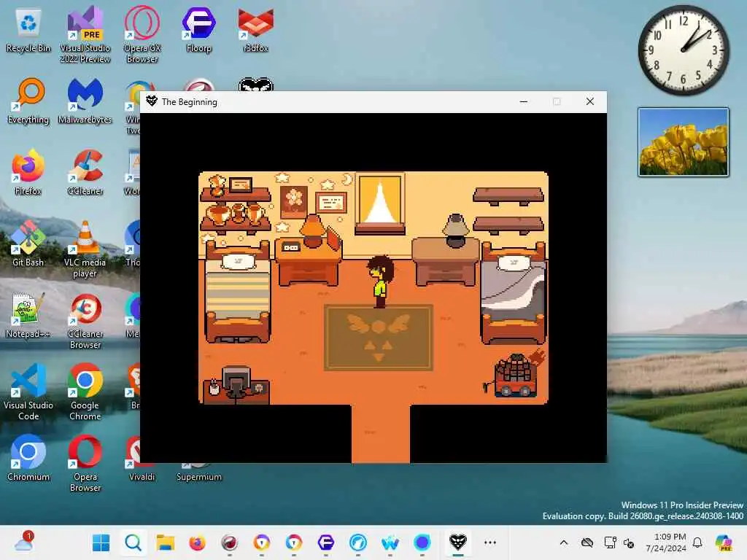Open the weather widget on the taskbar
Viewport: 747px width, 560px height.
pos(23,542)
